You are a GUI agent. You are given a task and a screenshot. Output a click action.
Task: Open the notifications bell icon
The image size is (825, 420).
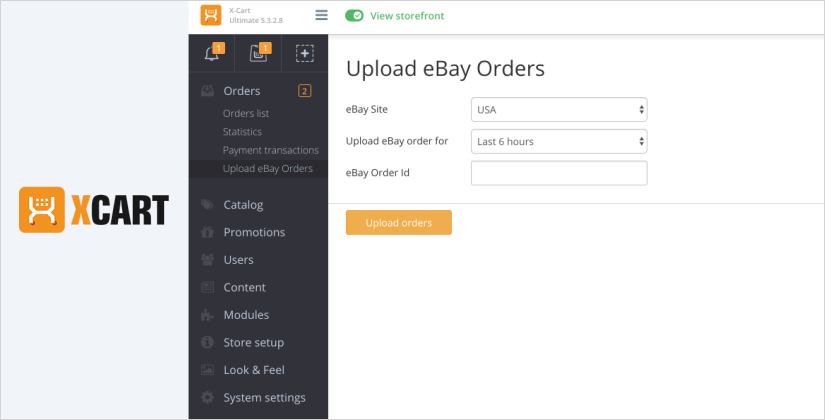[212, 54]
